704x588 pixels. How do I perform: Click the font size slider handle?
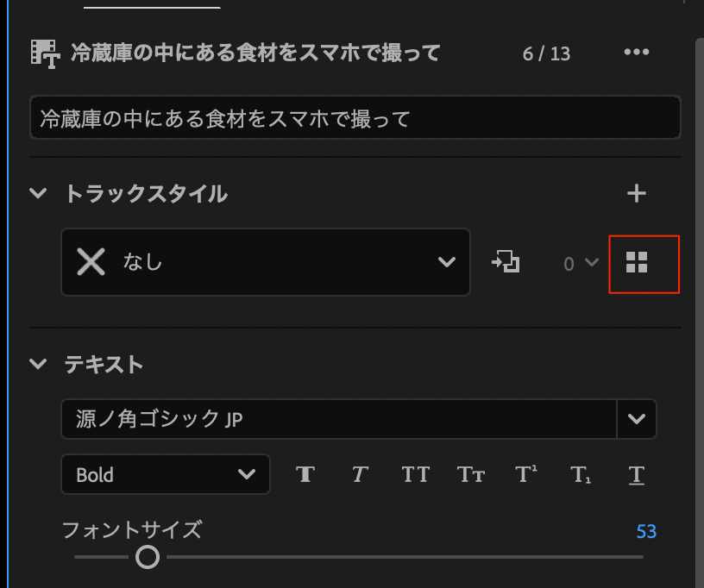pos(148,557)
